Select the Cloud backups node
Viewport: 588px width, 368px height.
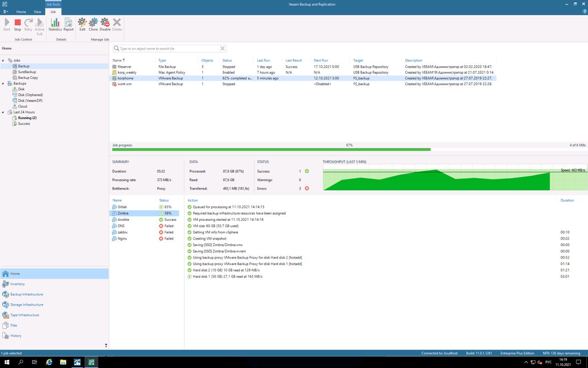click(22, 106)
